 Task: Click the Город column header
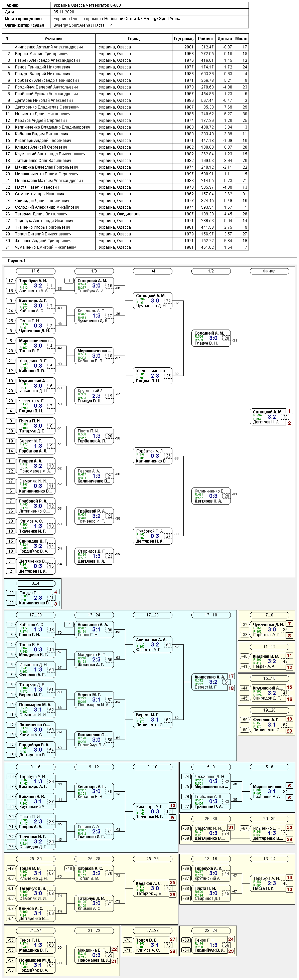(x=134, y=38)
